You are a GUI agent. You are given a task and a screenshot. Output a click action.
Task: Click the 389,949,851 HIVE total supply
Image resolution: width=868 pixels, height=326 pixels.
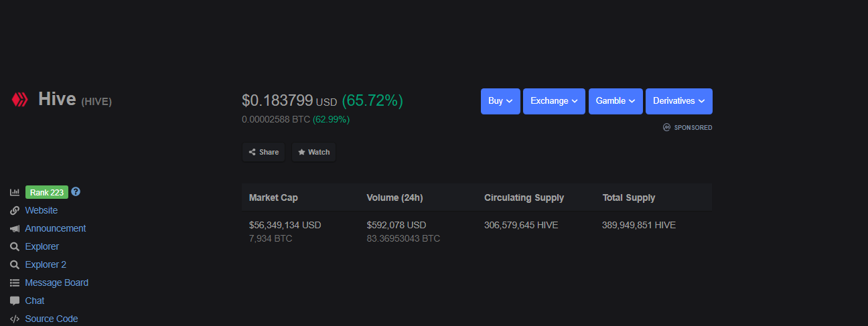[x=639, y=225]
